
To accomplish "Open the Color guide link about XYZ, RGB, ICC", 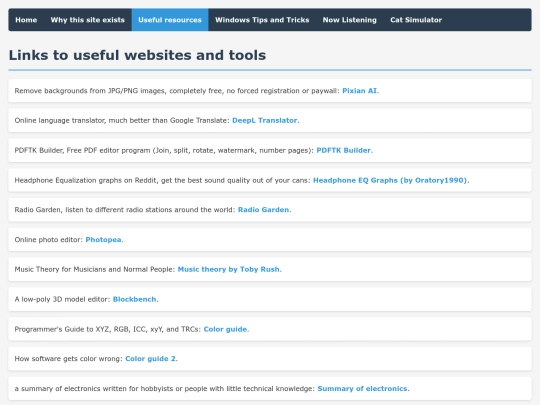I will (225, 329).
